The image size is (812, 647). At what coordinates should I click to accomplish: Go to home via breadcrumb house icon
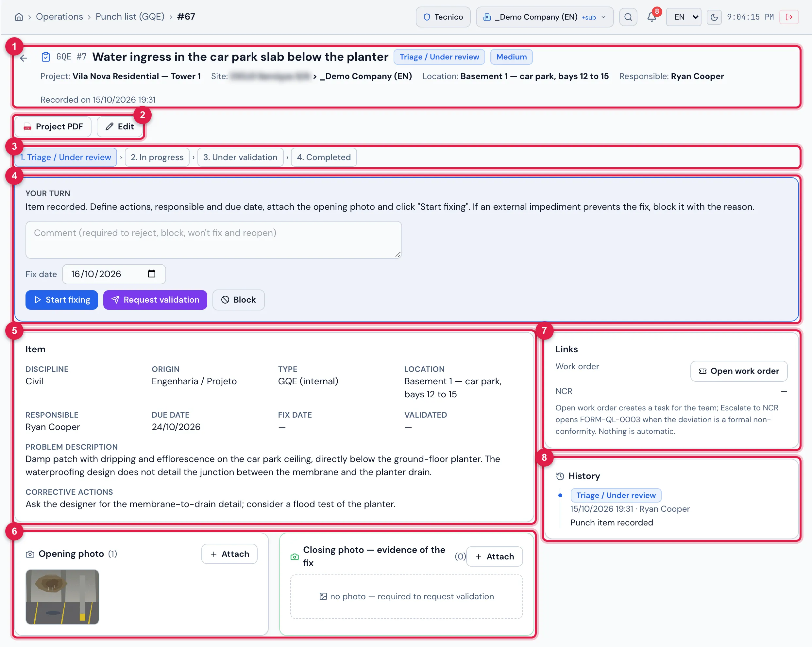(x=19, y=17)
